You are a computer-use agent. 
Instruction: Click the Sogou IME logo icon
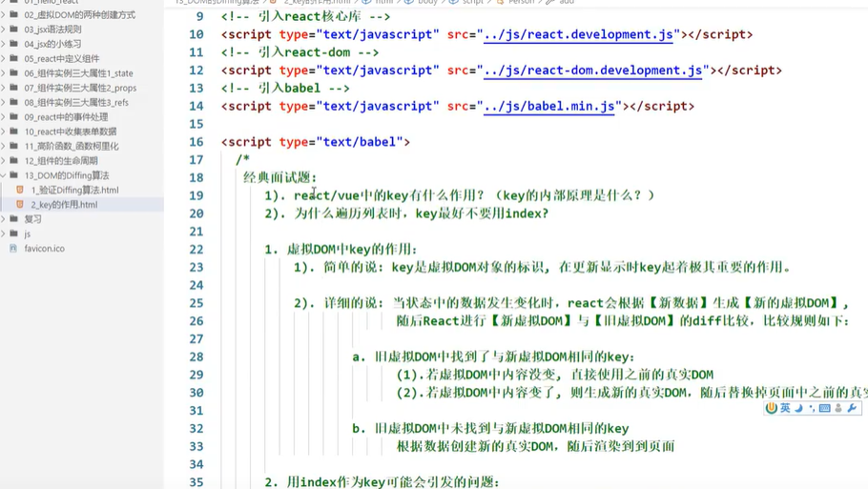771,408
